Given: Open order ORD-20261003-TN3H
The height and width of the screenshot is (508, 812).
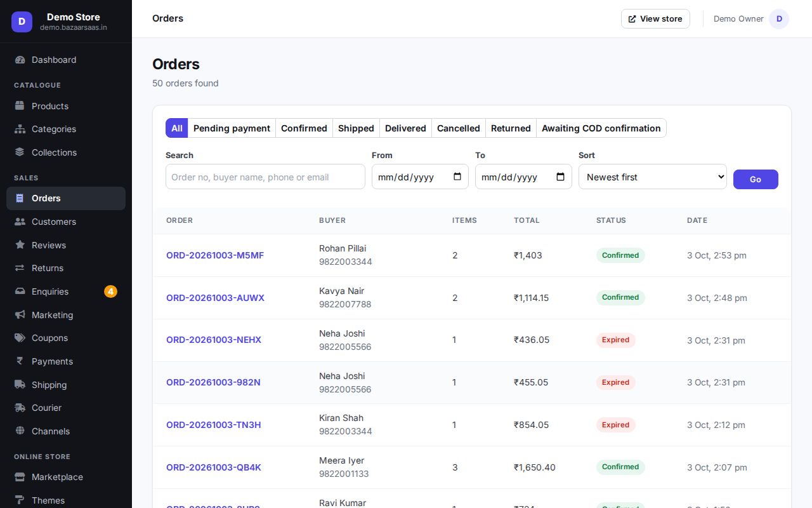Looking at the screenshot, I should pos(214,425).
